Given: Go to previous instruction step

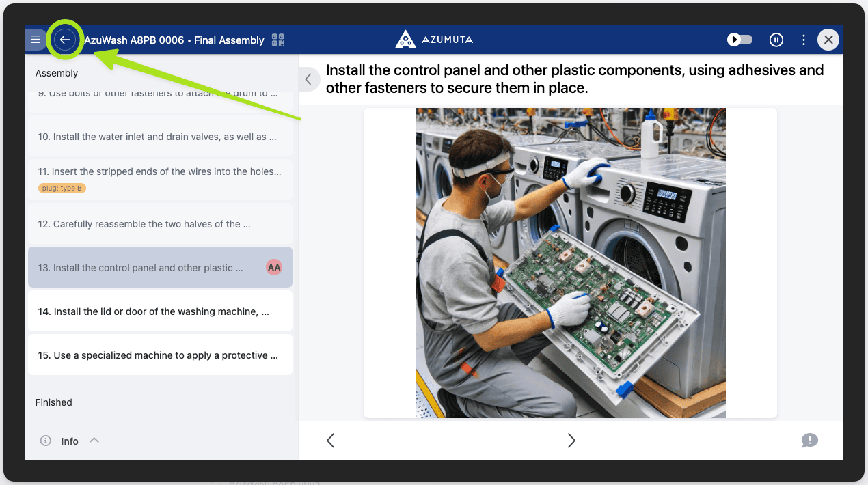Looking at the screenshot, I should click(x=331, y=441).
